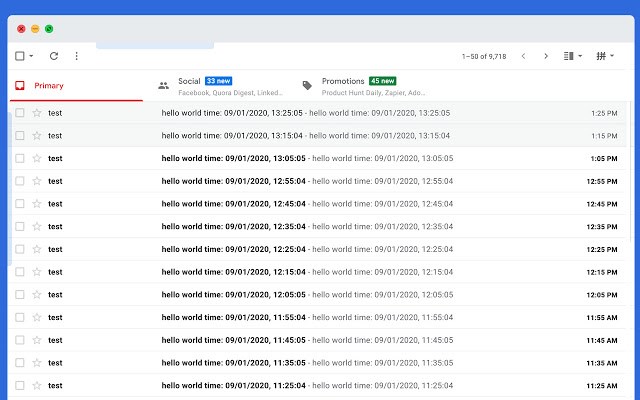
Task: Star the email from 11:55:04
Action: 37,317
